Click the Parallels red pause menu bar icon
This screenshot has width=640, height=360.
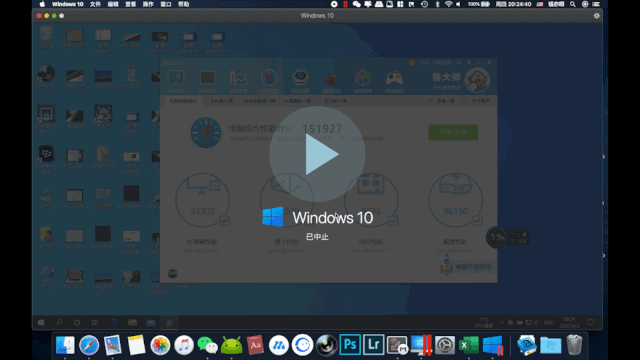tap(345, 4)
